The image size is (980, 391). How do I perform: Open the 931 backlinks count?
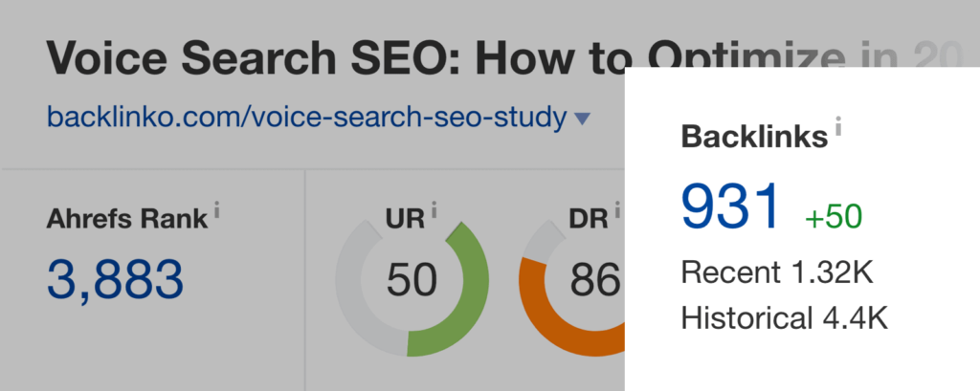[x=732, y=207]
